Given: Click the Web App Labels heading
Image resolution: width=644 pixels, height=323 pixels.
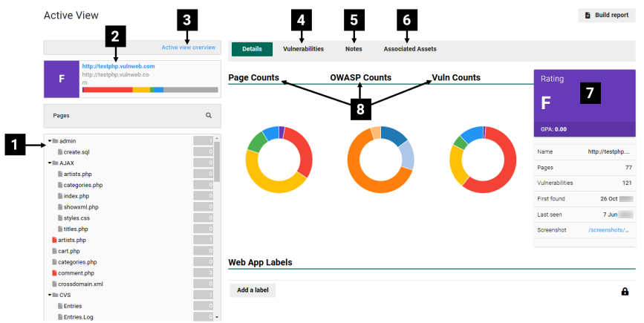Looking at the screenshot, I should pyautogui.click(x=261, y=263).
